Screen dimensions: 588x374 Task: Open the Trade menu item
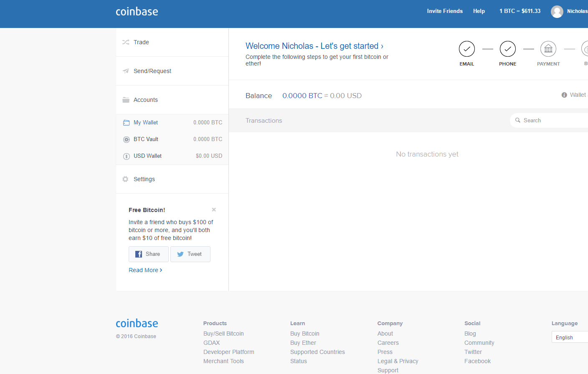coord(172,42)
